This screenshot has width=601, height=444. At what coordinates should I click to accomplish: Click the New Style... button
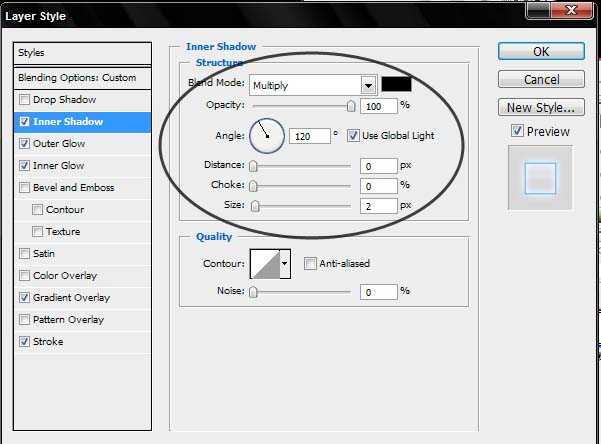541,107
